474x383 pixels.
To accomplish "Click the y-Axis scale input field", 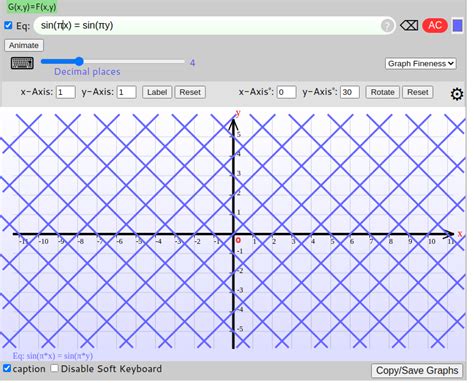I will [x=127, y=92].
